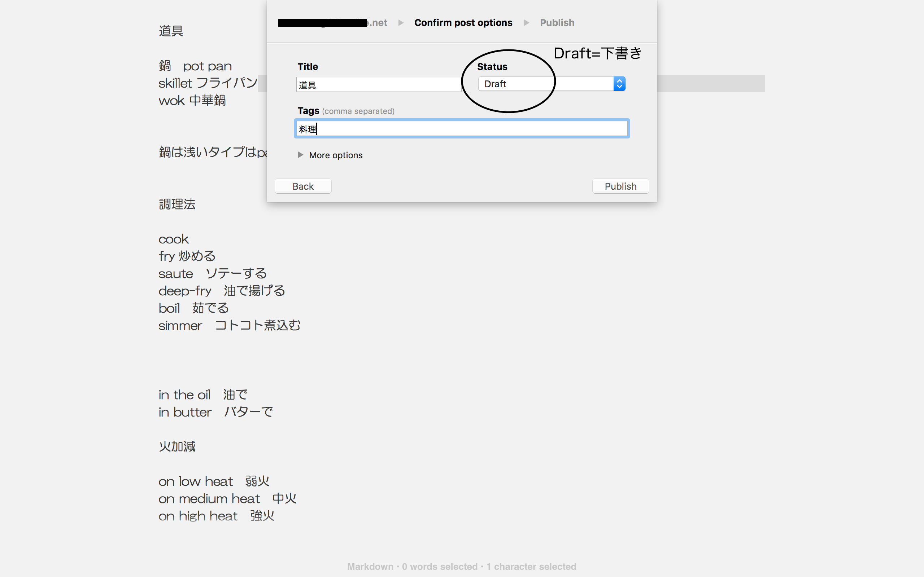Click the Publish button in dialog
The image size is (924, 577).
620,186
